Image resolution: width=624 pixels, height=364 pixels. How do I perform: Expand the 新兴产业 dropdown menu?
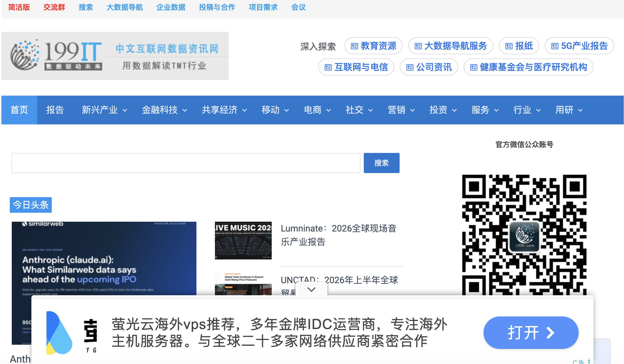pos(104,110)
